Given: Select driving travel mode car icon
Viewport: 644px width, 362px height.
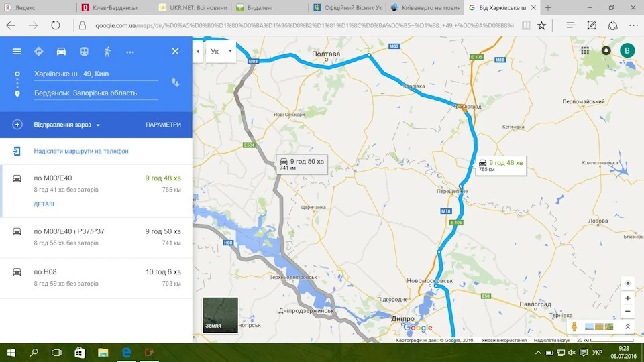Looking at the screenshot, I should pos(61,52).
